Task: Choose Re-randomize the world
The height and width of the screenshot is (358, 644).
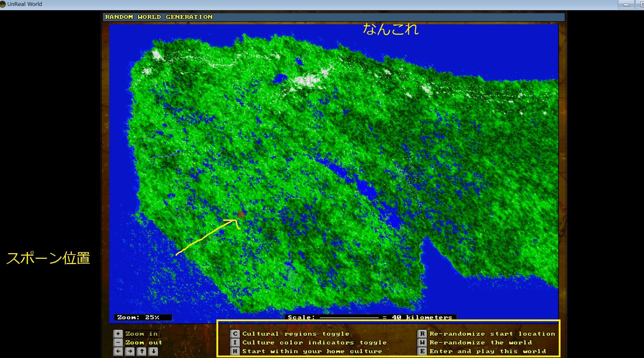Action: pos(481,343)
